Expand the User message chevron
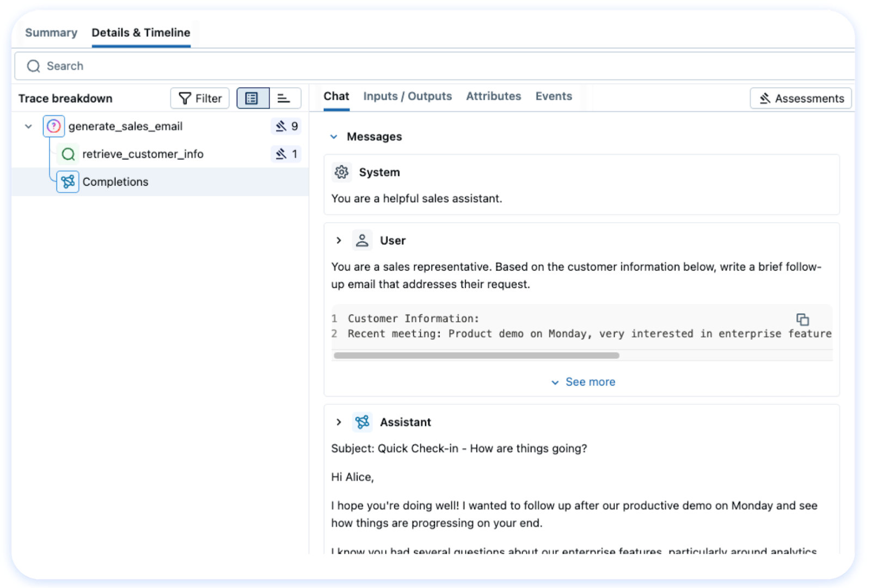 pyautogui.click(x=339, y=241)
